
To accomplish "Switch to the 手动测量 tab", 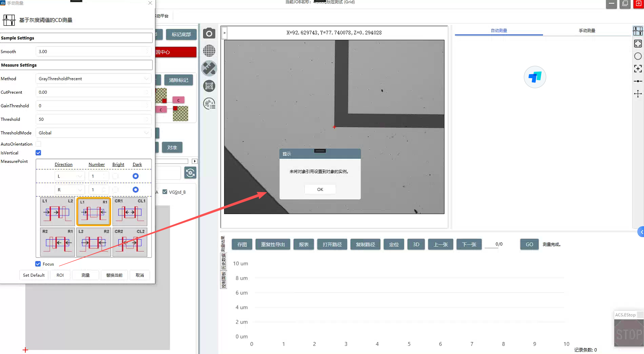I will tap(586, 31).
